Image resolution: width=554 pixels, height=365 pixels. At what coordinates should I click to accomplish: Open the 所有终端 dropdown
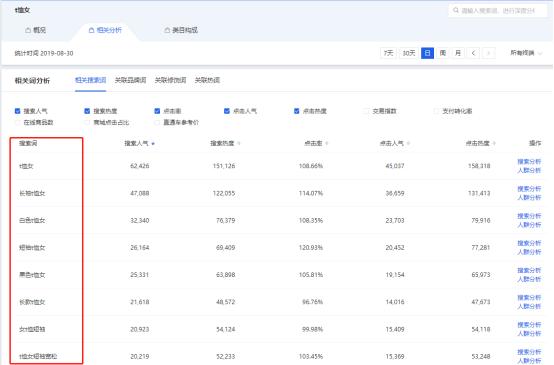click(x=526, y=53)
